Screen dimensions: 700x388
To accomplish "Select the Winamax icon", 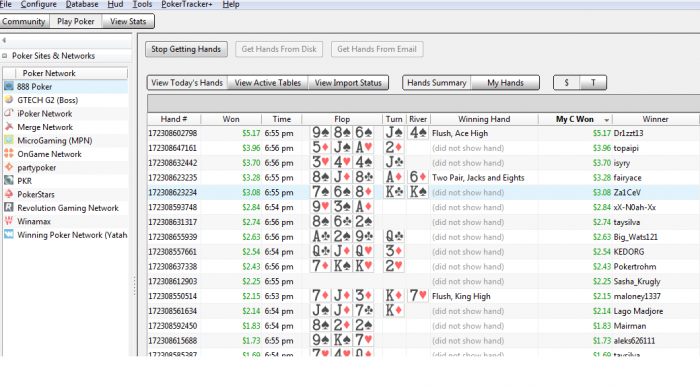I will pyautogui.click(x=9, y=221).
